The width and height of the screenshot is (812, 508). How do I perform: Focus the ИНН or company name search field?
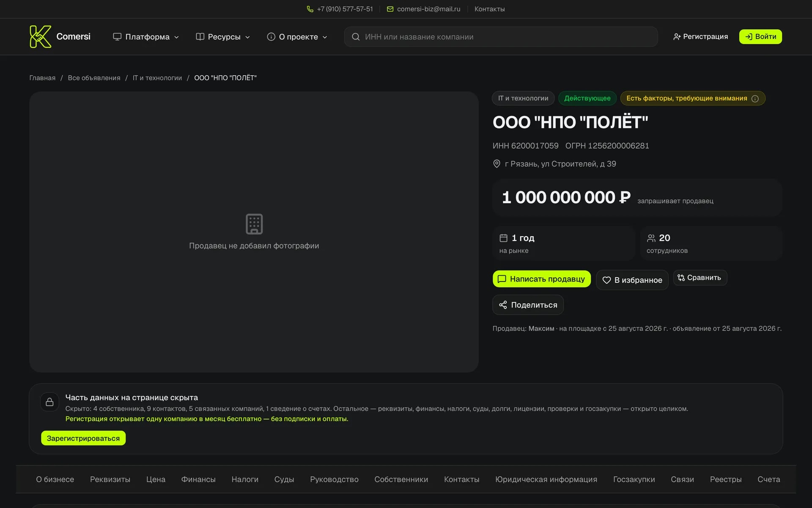click(501, 37)
